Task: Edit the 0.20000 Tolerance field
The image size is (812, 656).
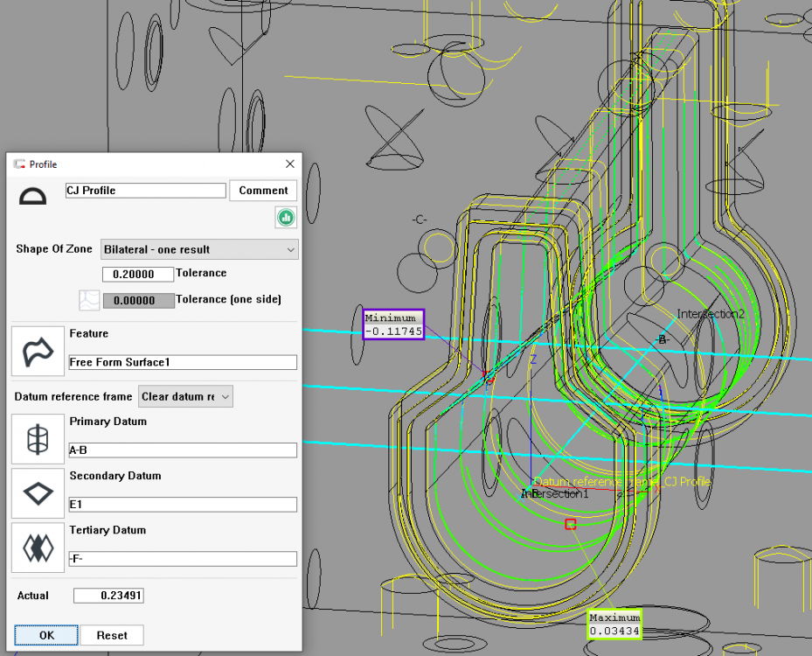Action: tap(137, 274)
